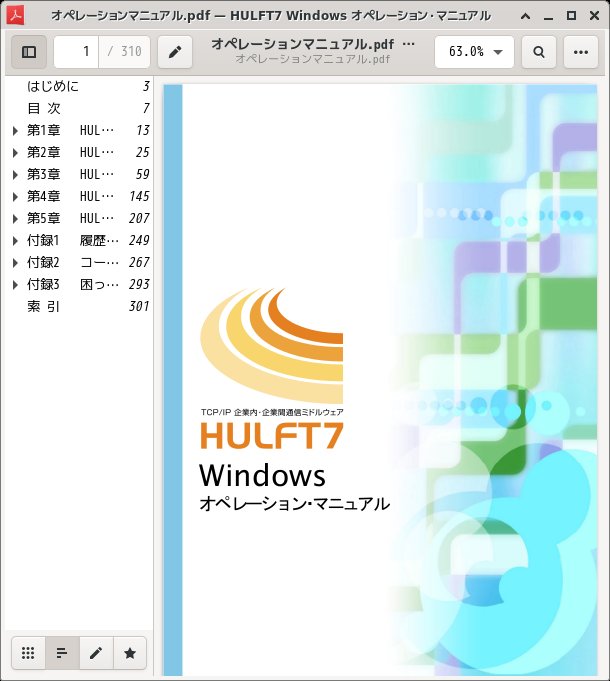
Task: Click the page number input field
Action: click(x=76, y=52)
